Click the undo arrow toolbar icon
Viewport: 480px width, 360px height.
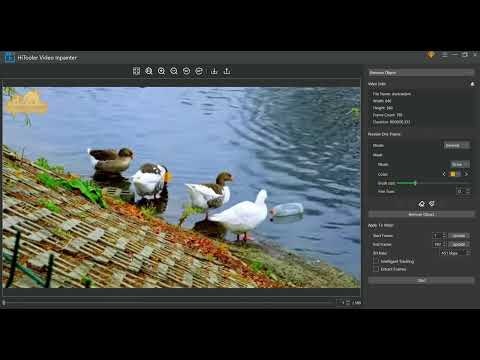click(186, 71)
